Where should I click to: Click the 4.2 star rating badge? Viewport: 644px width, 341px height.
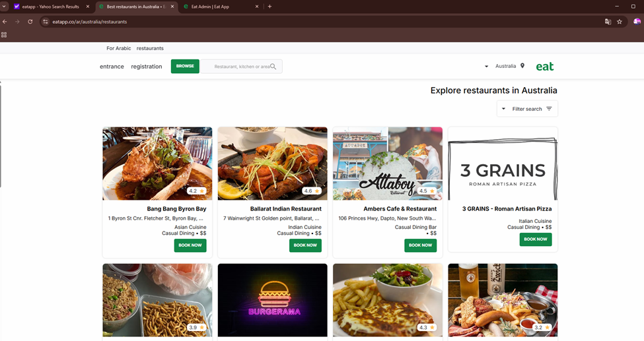pyautogui.click(x=197, y=191)
